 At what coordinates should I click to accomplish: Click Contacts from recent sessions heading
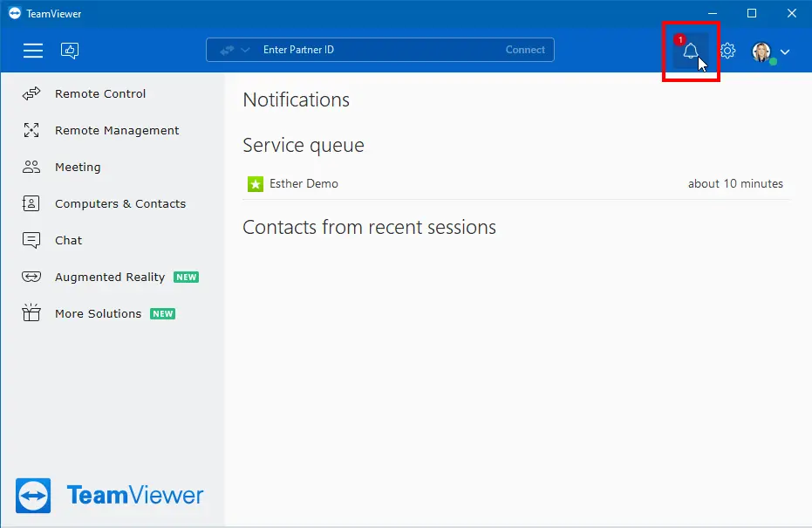(369, 228)
